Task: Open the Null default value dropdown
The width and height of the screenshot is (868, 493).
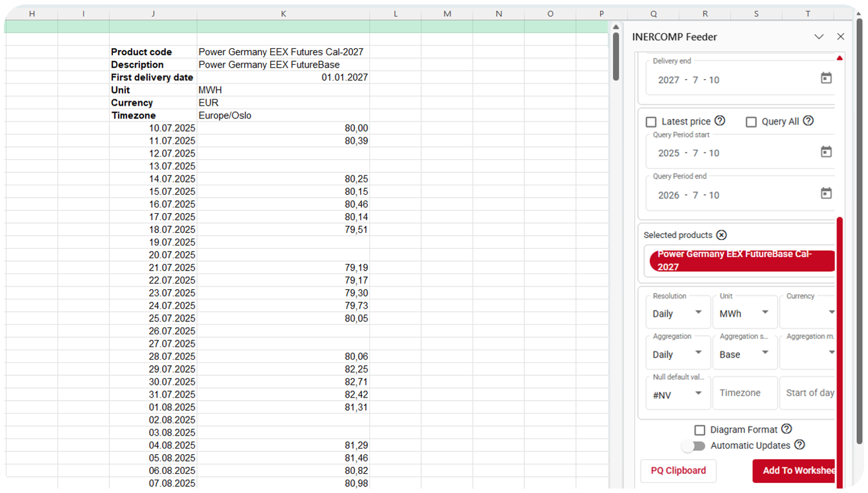Action: (x=678, y=394)
